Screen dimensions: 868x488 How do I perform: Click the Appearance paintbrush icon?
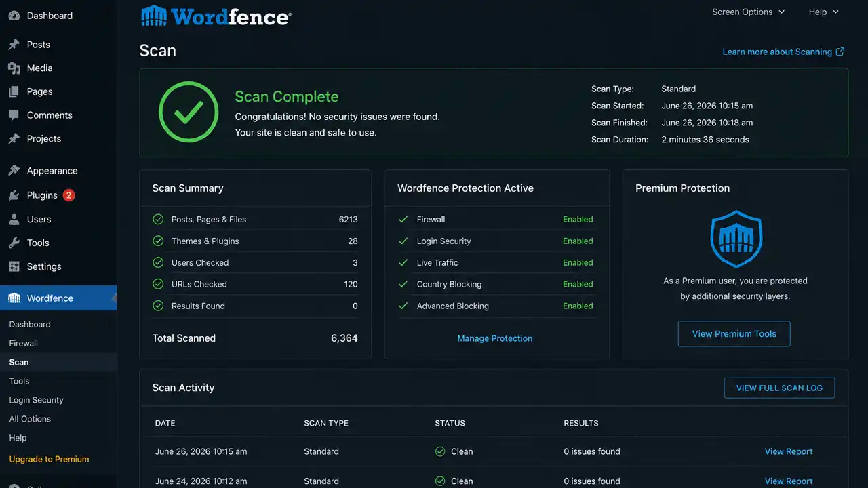pos(14,171)
